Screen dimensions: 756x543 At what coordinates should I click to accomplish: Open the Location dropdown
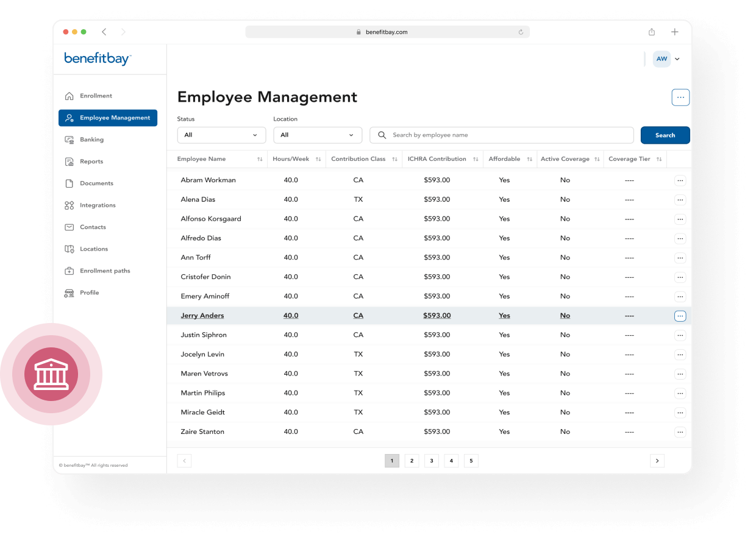click(318, 135)
